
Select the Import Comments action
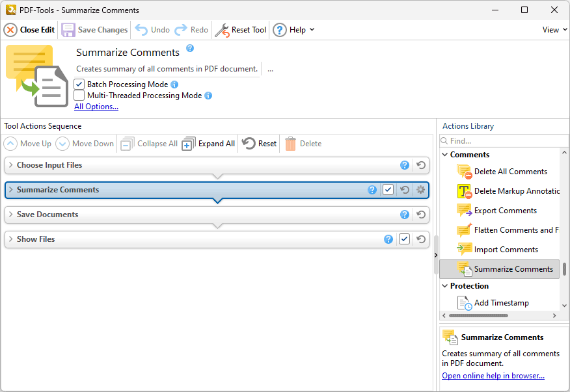pos(498,250)
